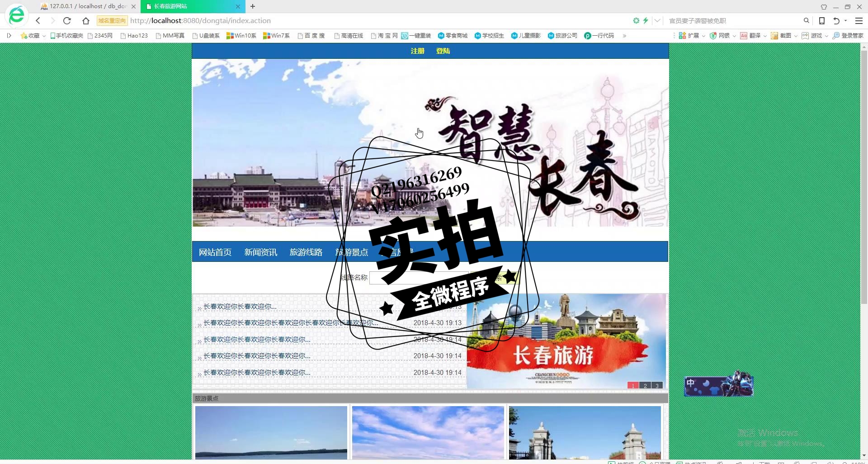868x464 pixels.
Task: Expand more bookmarks with the double chevron
Action: [624, 36]
